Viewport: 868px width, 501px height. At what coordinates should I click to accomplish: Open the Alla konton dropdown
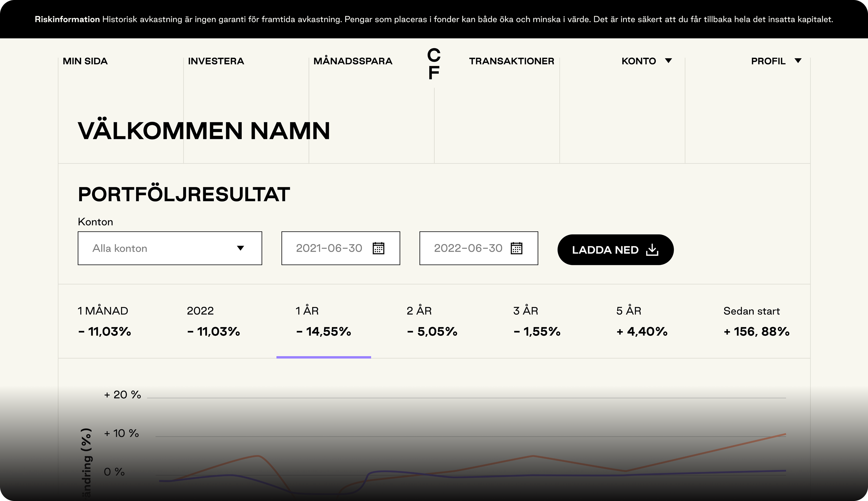[170, 248]
